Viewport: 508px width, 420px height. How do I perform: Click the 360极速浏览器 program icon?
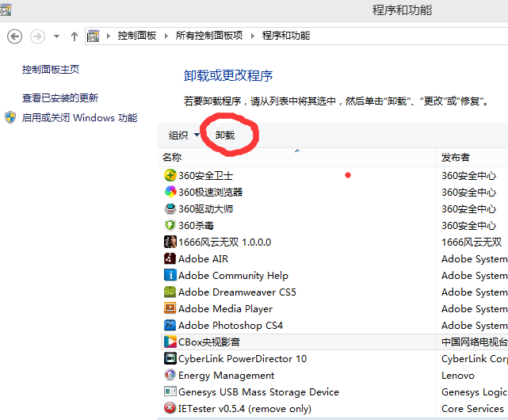tap(170, 192)
